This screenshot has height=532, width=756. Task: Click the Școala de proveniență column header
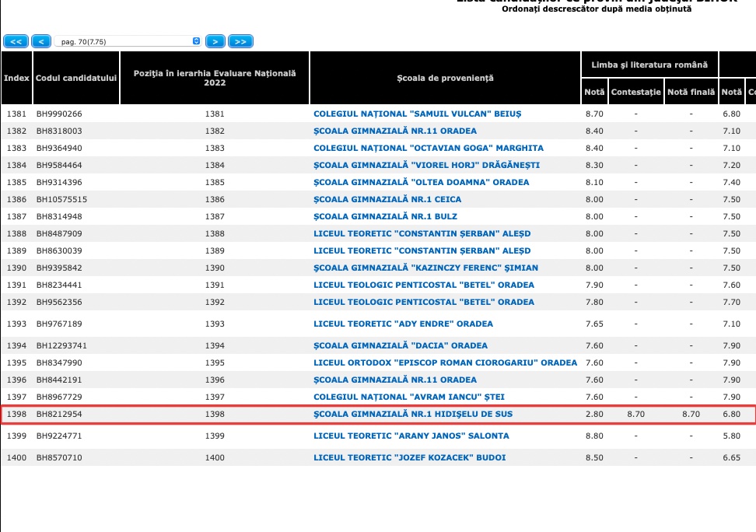pyautogui.click(x=445, y=78)
